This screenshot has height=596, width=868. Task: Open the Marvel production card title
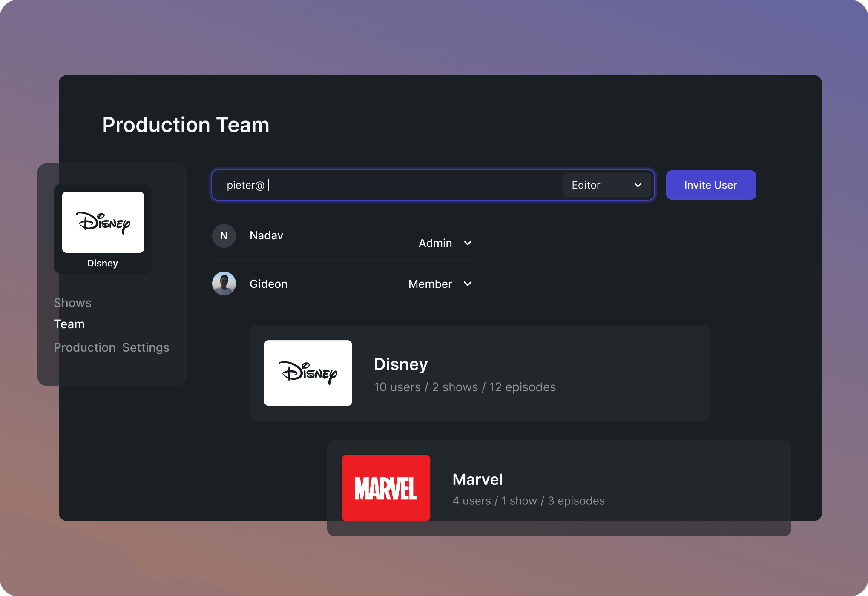[x=477, y=479]
